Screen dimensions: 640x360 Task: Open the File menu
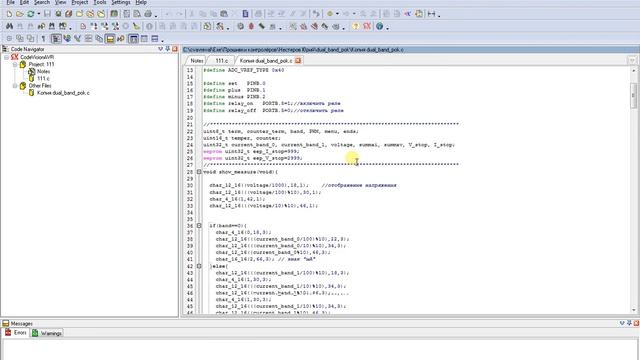click(x=11, y=2)
